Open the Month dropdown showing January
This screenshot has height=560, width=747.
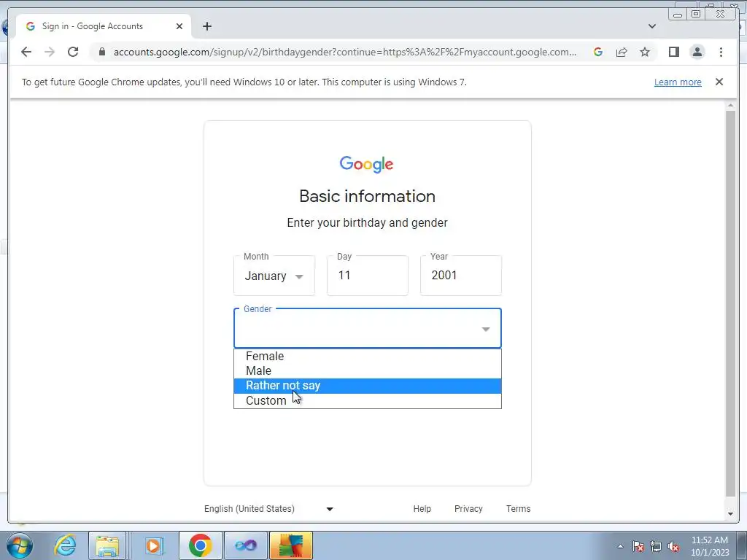[x=274, y=275]
